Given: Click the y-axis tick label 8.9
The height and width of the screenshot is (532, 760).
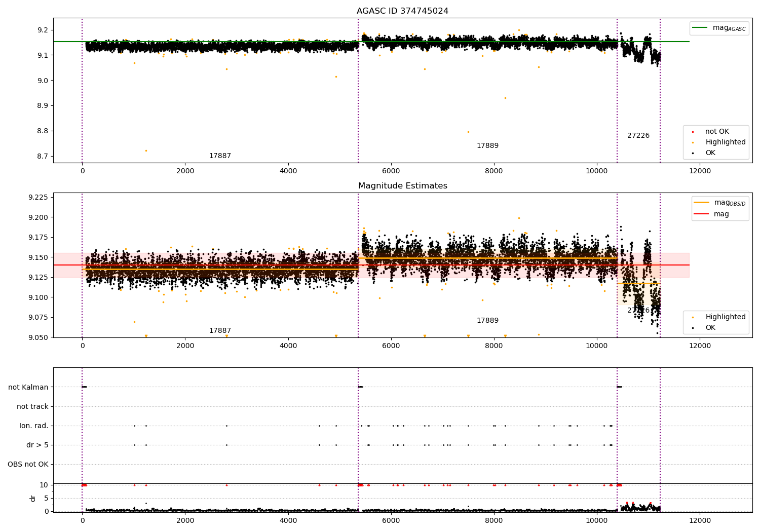Looking at the screenshot, I should click(43, 106).
